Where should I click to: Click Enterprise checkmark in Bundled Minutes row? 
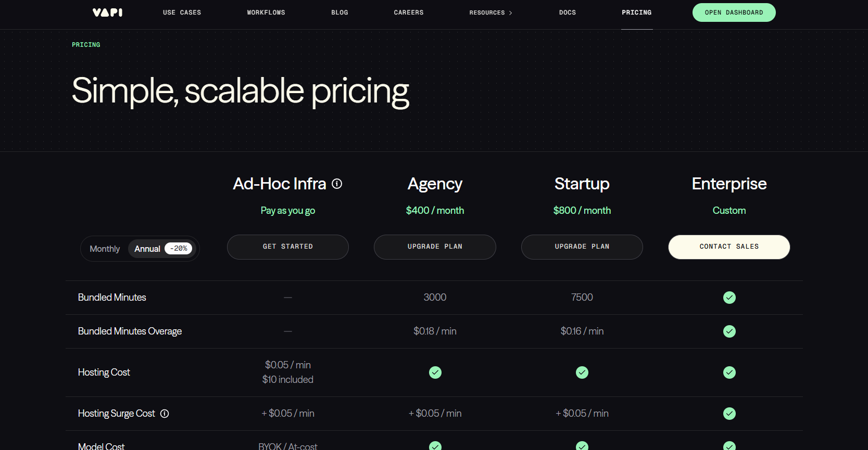click(x=729, y=298)
